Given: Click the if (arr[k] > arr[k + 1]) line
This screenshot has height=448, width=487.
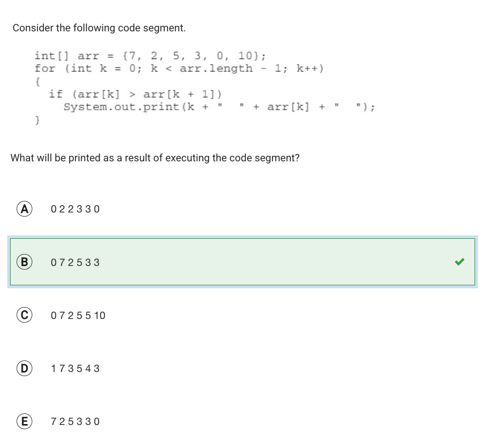Looking at the screenshot, I should (x=136, y=94).
